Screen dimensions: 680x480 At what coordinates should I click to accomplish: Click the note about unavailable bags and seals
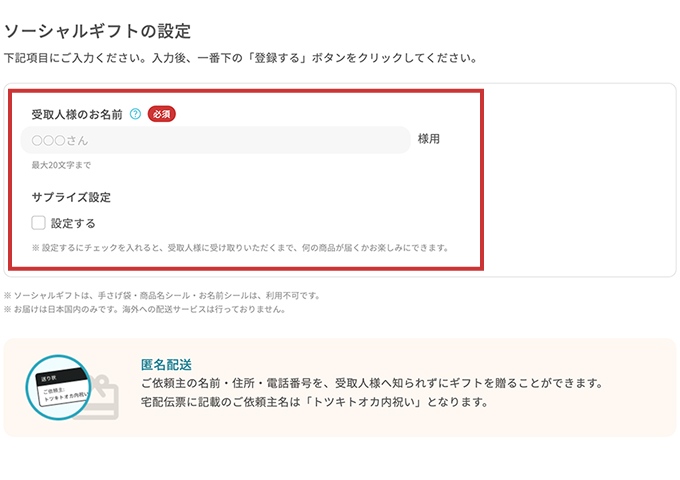[x=162, y=295]
